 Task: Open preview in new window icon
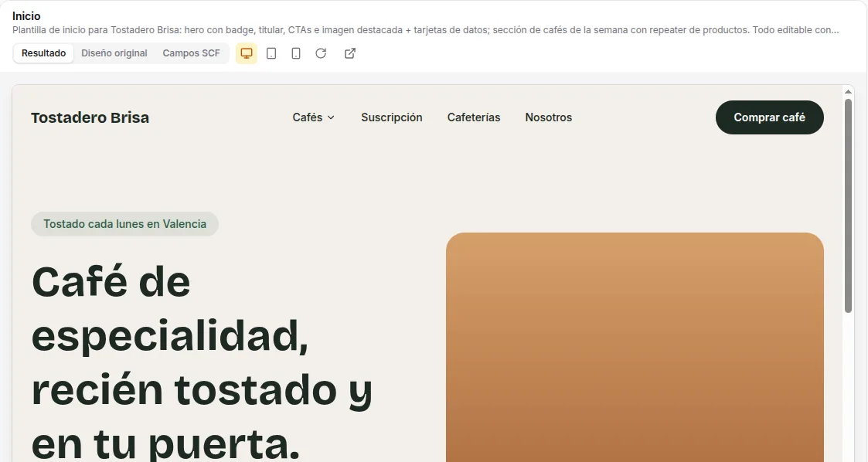coord(350,53)
